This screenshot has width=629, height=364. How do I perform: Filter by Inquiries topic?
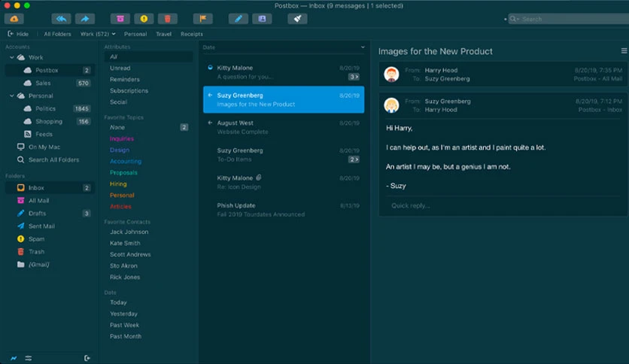pos(122,138)
